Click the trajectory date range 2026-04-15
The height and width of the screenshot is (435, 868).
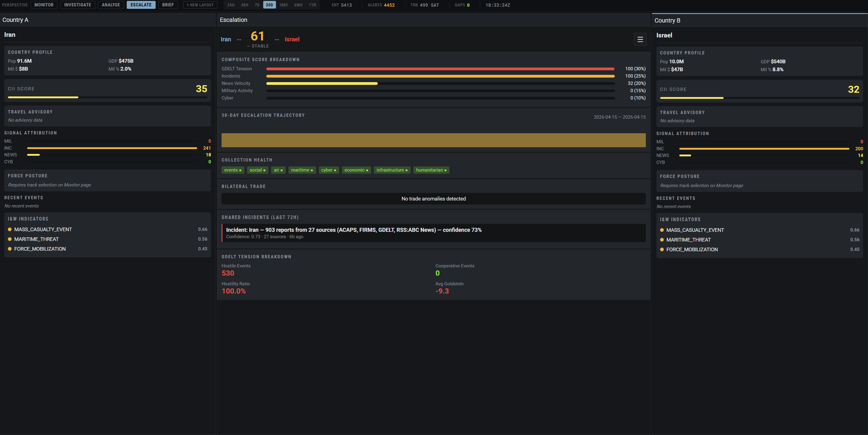[x=620, y=117]
